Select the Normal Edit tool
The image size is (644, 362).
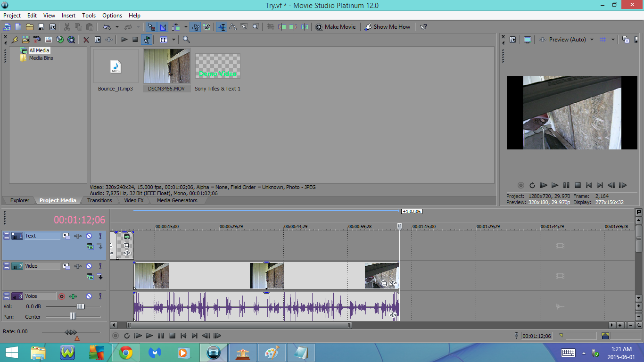222,27
